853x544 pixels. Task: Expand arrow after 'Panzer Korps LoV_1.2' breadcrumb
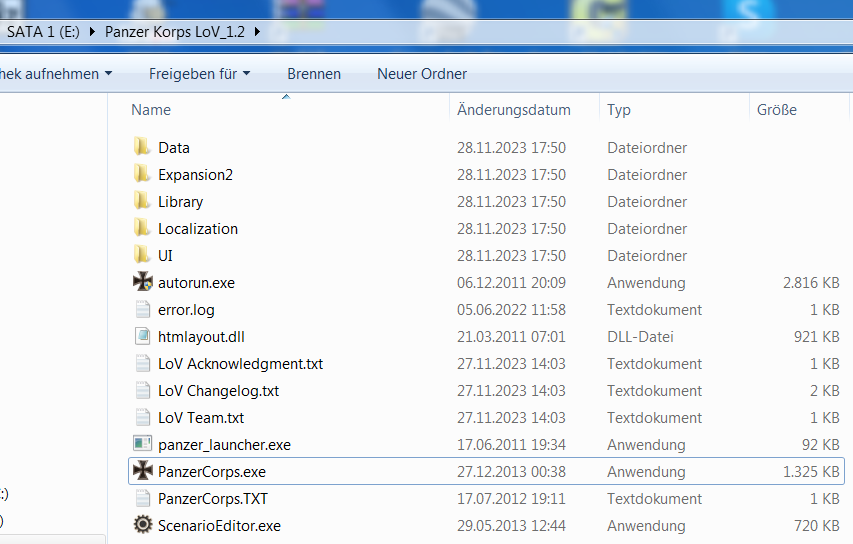pyautogui.click(x=257, y=32)
